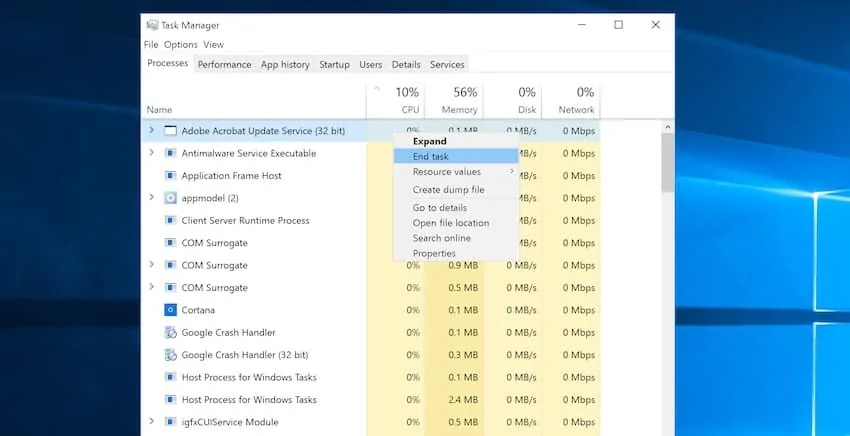Click the igfxCUIService Module icon
This screenshot has height=436, width=850.
pyautogui.click(x=170, y=422)
